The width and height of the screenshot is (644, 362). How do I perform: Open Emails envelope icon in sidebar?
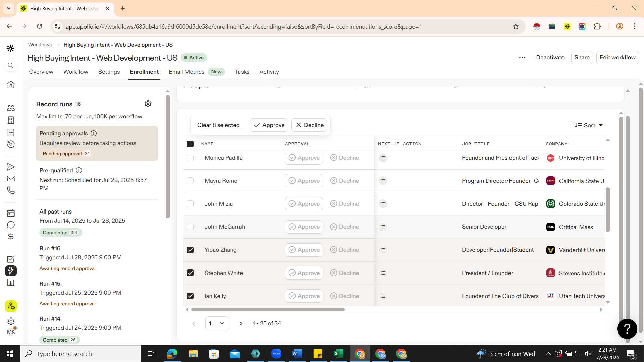(11, 178)
